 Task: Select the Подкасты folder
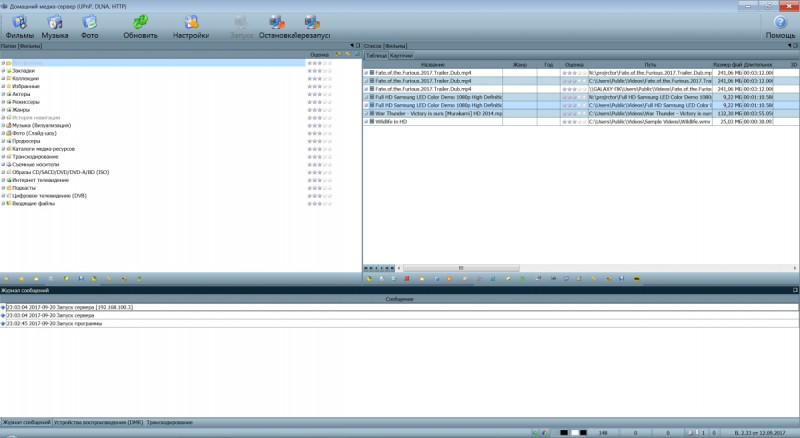point(23,187)
